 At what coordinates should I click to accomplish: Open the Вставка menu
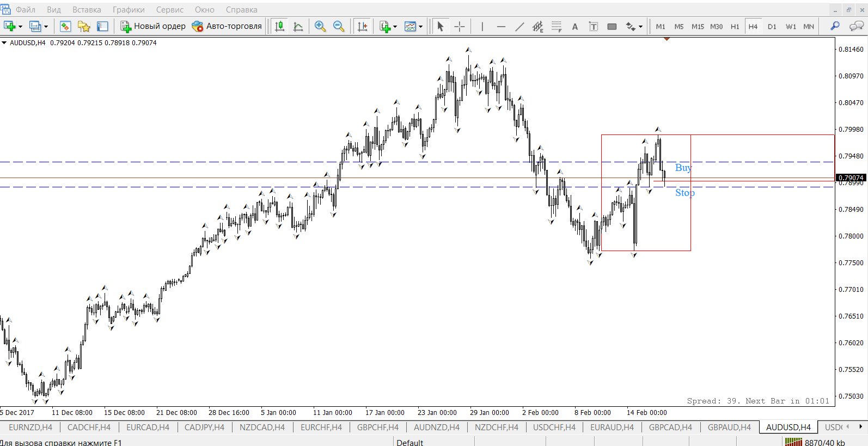pyautogui.click(x=87, y=10)
